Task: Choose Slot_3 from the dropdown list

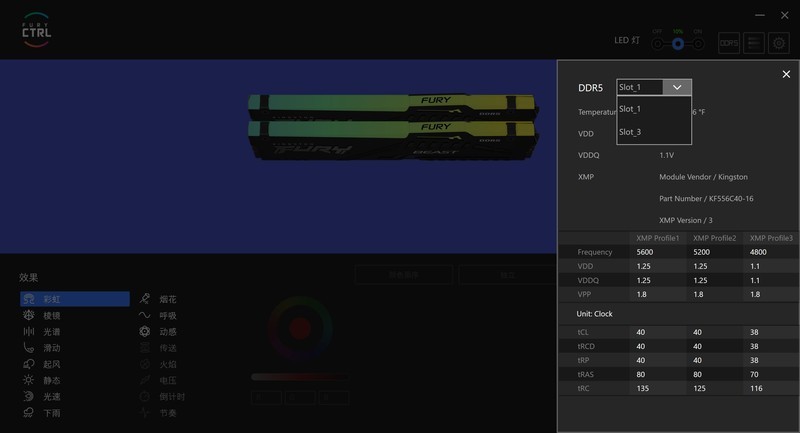Action: tap(654, 132)
